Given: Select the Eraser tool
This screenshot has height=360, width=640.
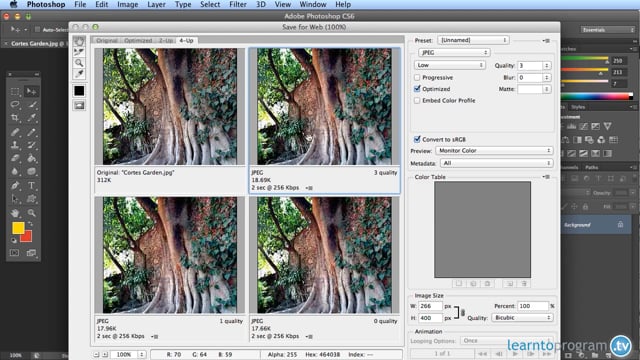Looking at the screenshot, I should click(15, 158).
